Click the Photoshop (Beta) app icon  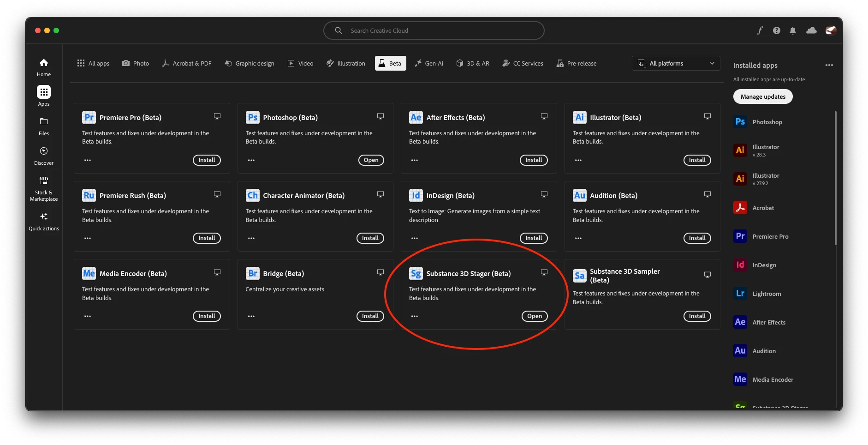(252, 117)
